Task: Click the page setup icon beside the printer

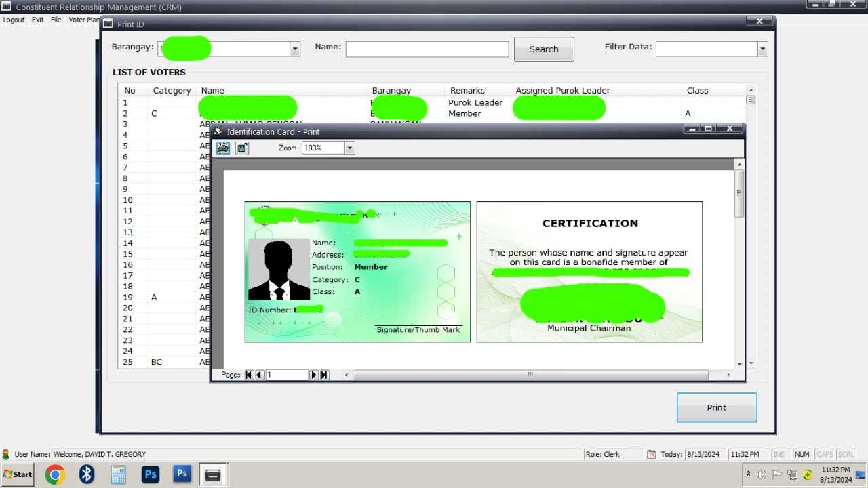Action: pyautogui.click(x=242, y=148)
